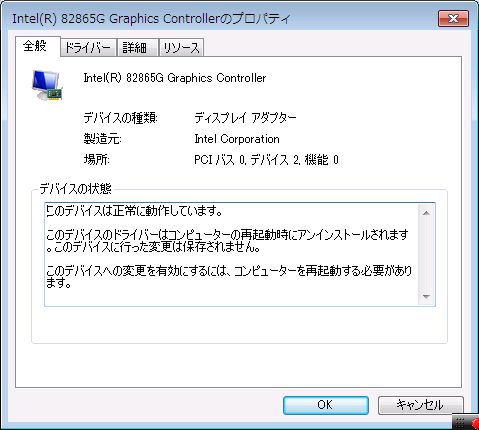The height and width of the screenshot is (430, 479).
Task: Click the Intel Corporation manufacturer value
Action: [x=237, y=139]
